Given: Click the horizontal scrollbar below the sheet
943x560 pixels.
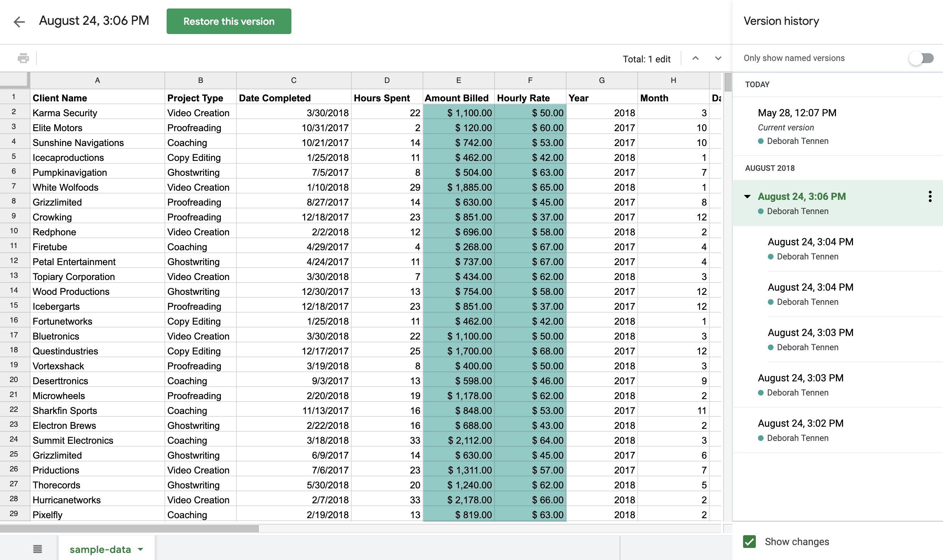Looking at the screenshot, I should (129, 528).
